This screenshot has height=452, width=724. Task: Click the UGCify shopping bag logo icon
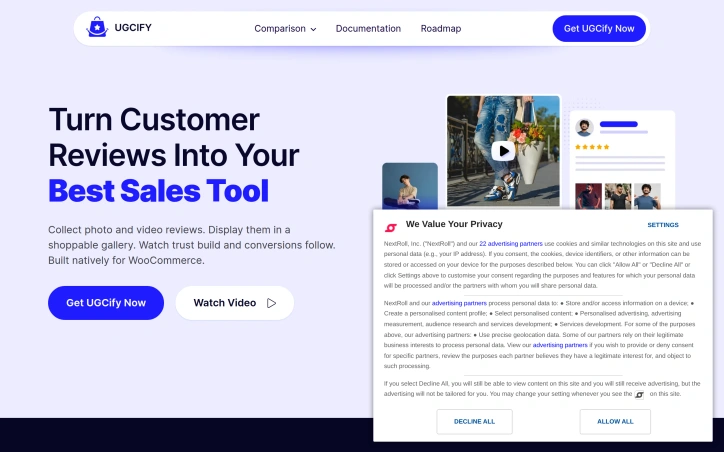97,27
